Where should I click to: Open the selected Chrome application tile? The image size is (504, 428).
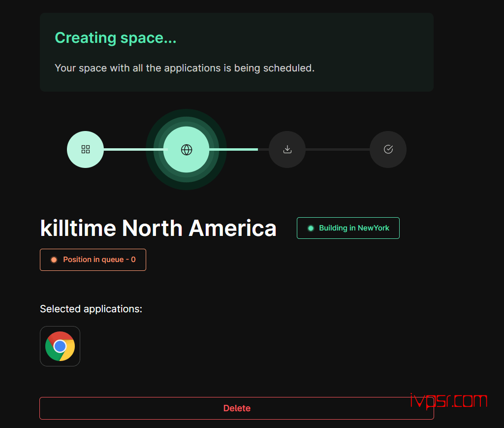[60, 346]
